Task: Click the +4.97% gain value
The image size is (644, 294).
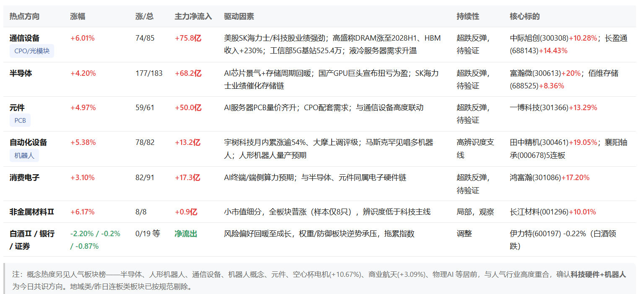Action: pyautogui.click(x=83, y=108)
